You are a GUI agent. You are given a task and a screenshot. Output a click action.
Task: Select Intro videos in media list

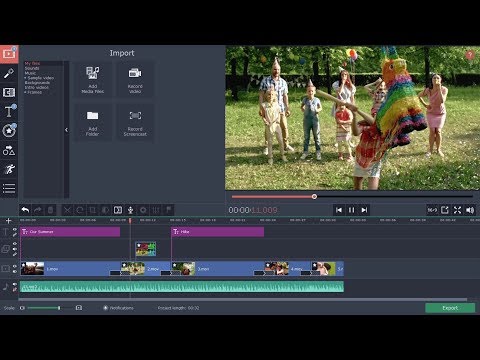click(x=37, y=87)
